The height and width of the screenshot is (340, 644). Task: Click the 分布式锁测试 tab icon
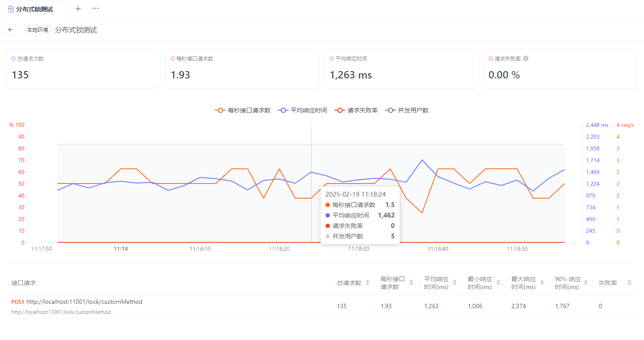(x=11, y=9)
